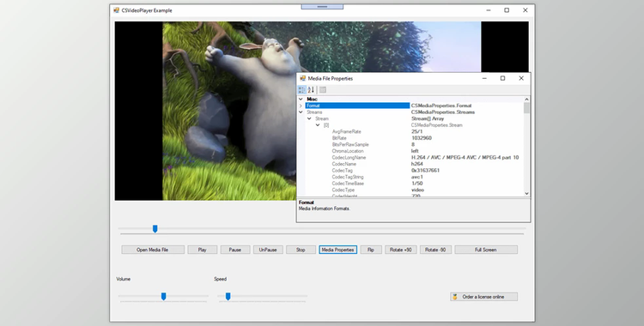
Task: Click the property grid scrollbar thumb
Action: (527, 108)
